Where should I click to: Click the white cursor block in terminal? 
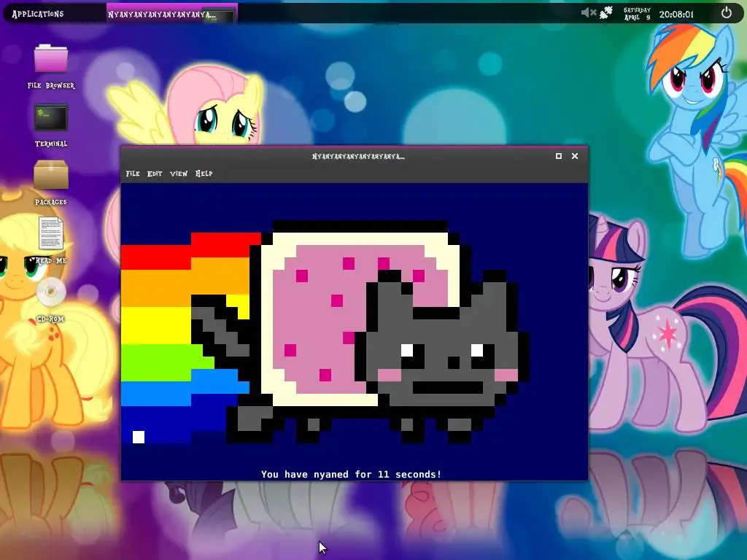[139, 437]
